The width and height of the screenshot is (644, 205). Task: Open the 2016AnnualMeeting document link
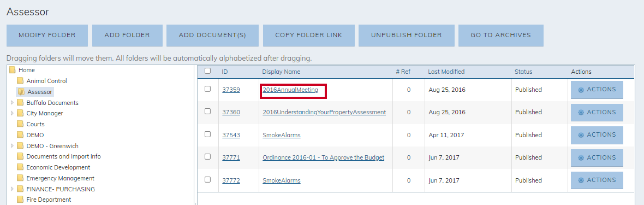point(290,90)
